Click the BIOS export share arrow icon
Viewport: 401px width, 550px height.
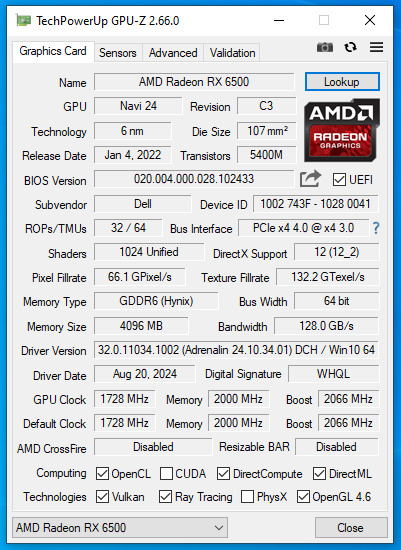[x=310, y=179]
